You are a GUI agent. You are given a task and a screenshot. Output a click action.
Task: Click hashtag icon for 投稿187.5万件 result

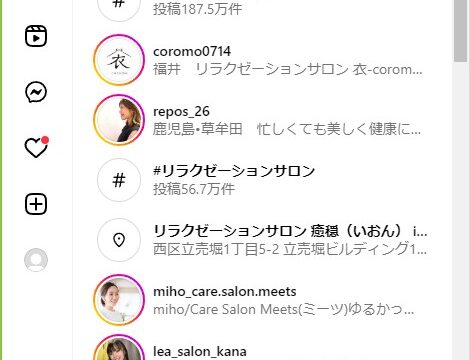pyautogui.click(x=119, y=7)
